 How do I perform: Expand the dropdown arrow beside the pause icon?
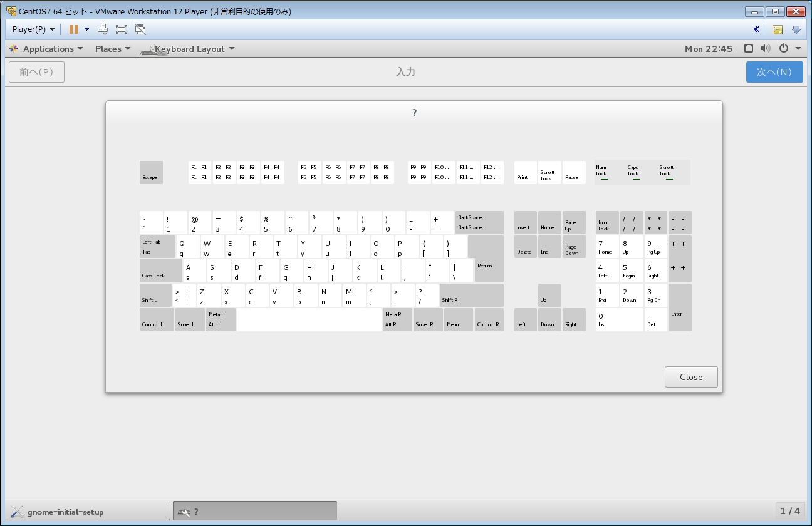click(86, 29)
